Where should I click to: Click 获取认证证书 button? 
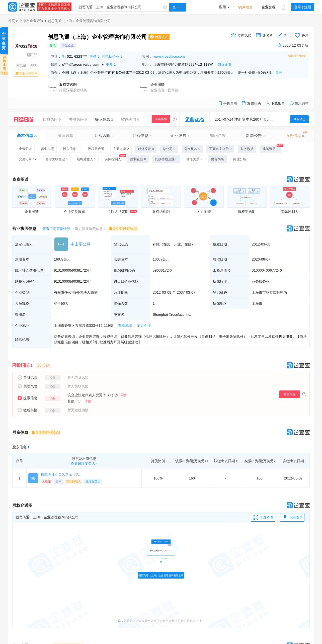click(26, 74)
